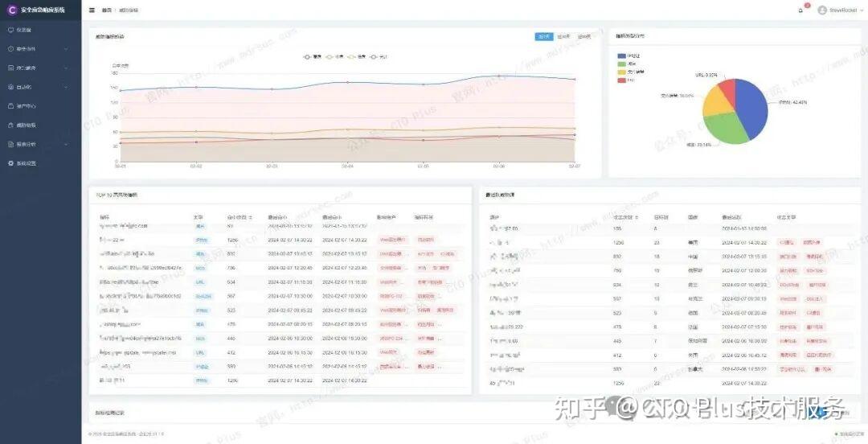Screen dimensions: 868x444
Task: Click the 报表分析 report document icon
Action: (10, 144)
